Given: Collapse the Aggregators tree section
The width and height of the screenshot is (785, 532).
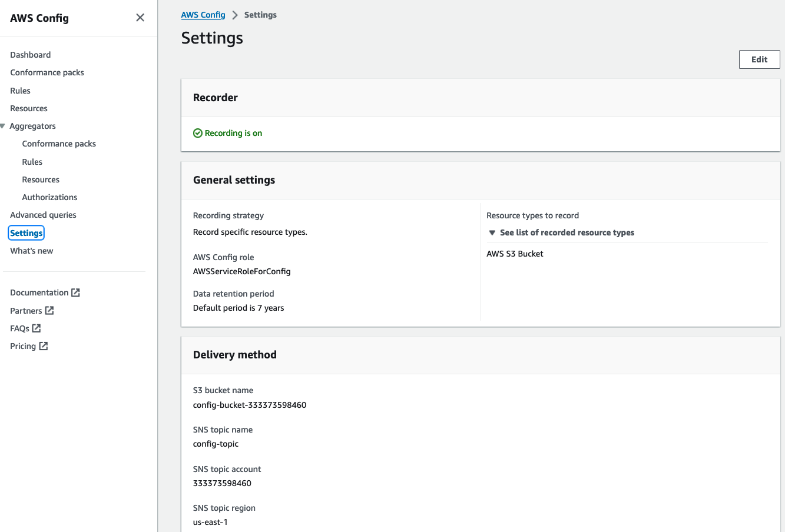Looking at the screenshot, I should (3, 126).
